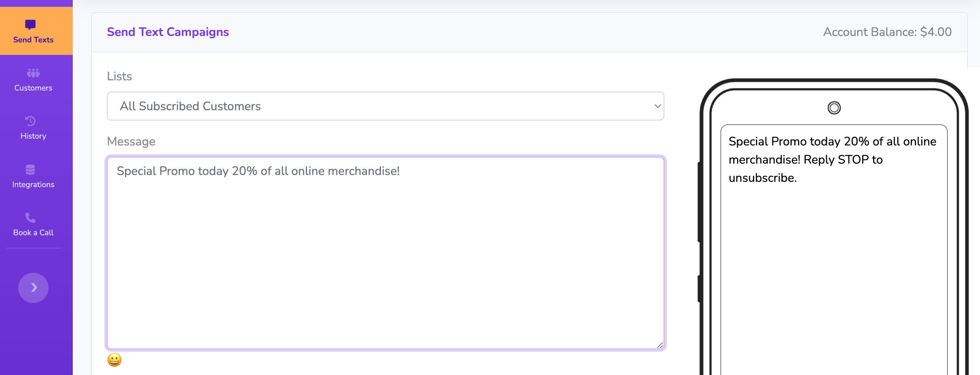Viewport: 980px width, 375px height.
Task: Navigate to the Integrations menu label
Action: tap(33, 184)
